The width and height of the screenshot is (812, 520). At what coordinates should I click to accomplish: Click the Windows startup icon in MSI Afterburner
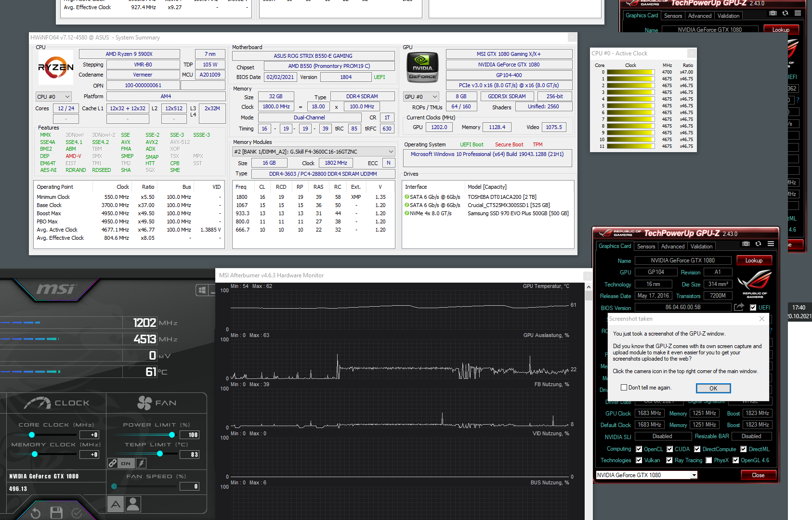pyautogui.click(x=202, y=290)
